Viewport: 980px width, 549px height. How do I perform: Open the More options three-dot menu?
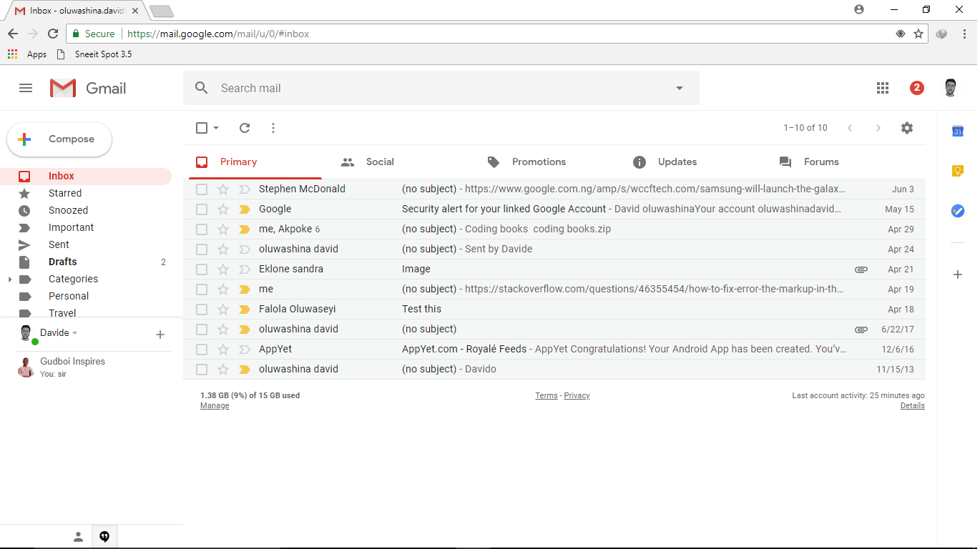tap(273, 128)
